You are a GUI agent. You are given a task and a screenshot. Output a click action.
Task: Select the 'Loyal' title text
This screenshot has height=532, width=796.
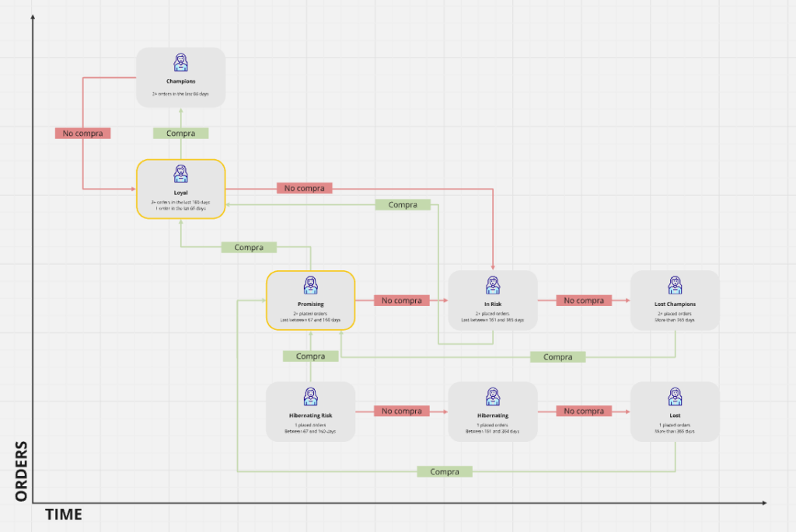180,193
